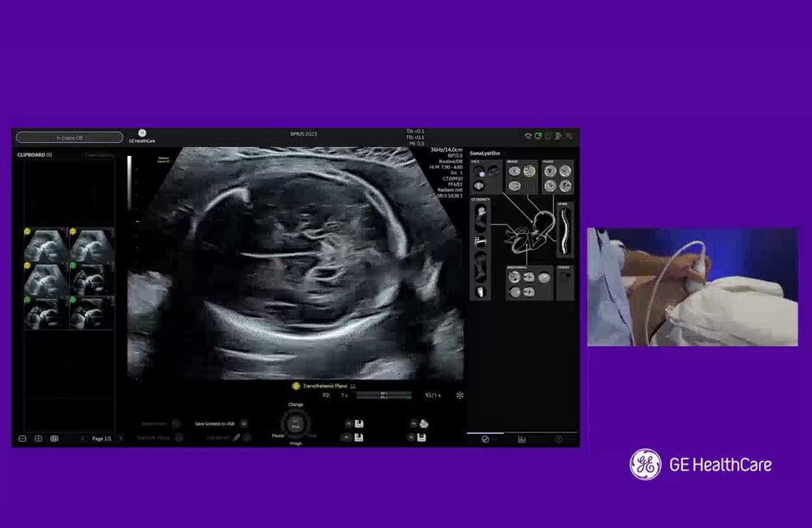Viewport: 812px width, 528px height.
Task: Click the central Pos trackball button
Action: [296, 424]
